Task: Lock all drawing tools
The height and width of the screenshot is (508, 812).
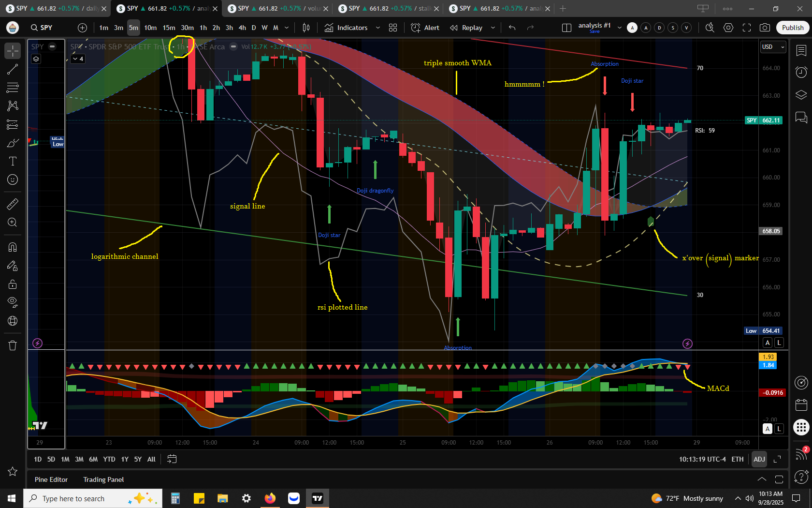Action: pyautogui.click(x=13, y=284)
